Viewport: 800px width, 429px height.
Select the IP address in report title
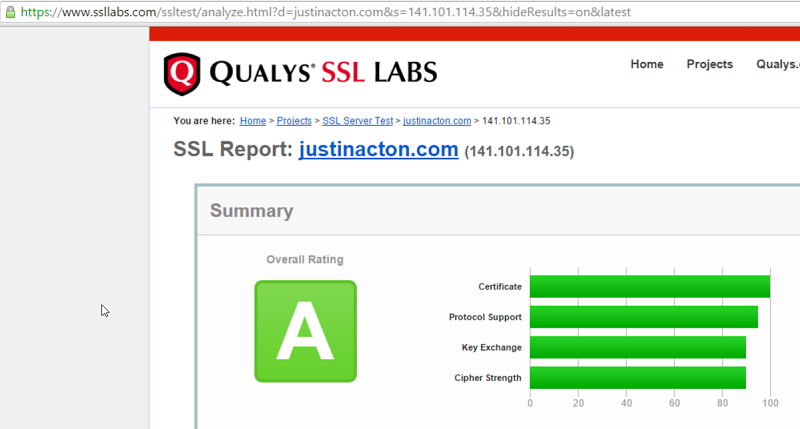click(x=519, y=152)
